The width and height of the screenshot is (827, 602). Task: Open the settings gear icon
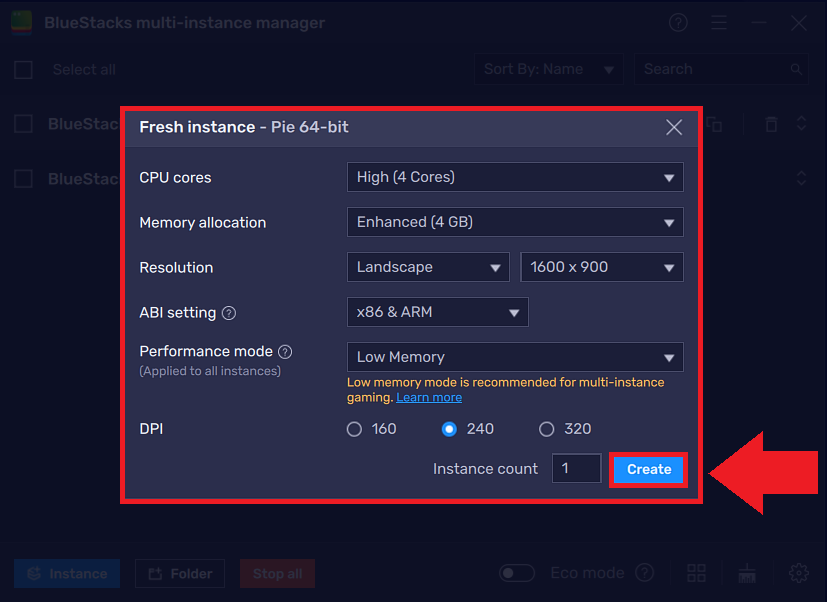[799, 573]
